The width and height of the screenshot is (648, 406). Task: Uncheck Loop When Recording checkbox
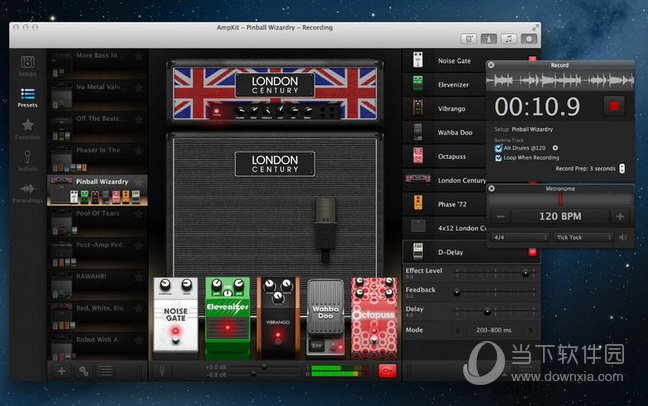pyautogui.click(x=498, y=158)
